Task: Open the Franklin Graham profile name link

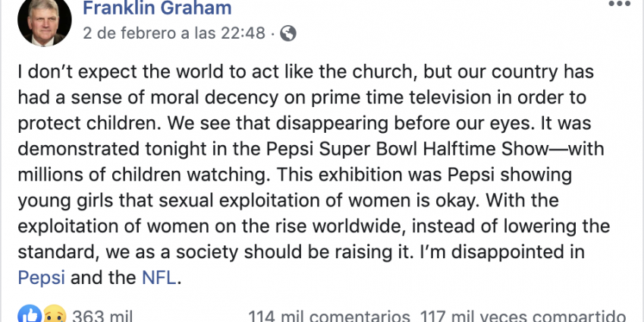Action: coord(157,9)
